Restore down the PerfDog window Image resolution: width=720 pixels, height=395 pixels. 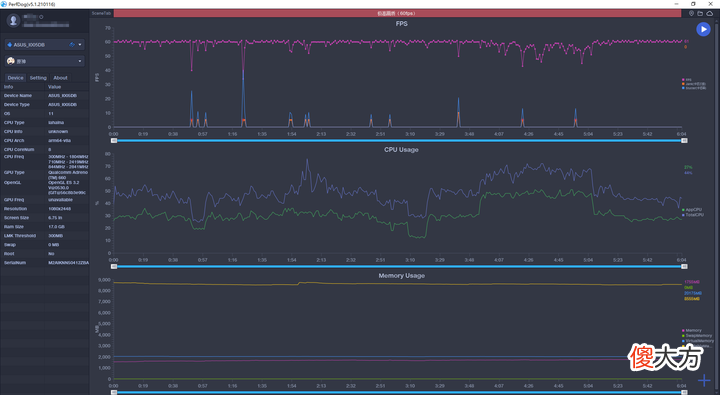click(693, 4)
